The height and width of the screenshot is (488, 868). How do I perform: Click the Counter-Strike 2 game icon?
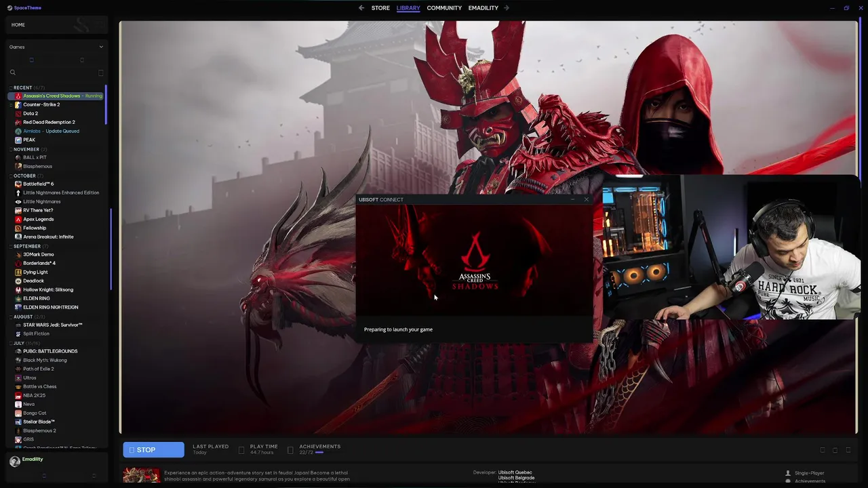click(x=18, y=105)
